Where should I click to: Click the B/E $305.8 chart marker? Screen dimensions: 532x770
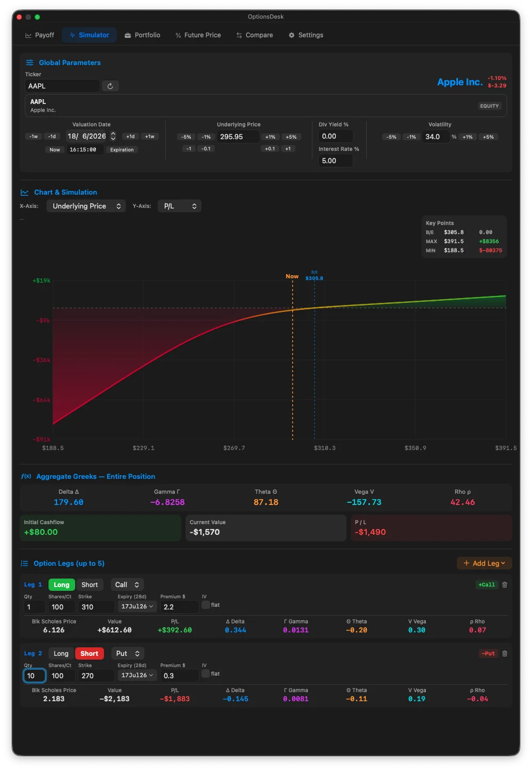(315, 276)
